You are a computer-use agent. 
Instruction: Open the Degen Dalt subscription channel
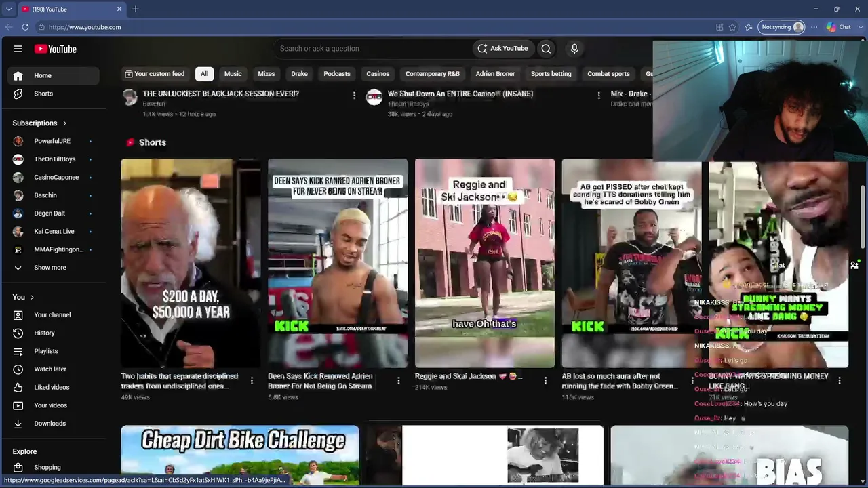point(54,213)
